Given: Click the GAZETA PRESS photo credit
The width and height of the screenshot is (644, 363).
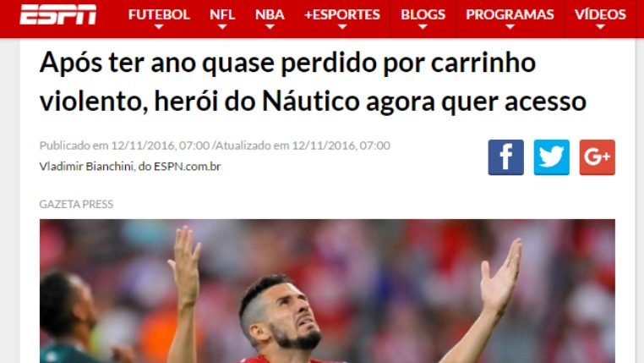Looking at the screenshot, I should [x=76, y=204].
